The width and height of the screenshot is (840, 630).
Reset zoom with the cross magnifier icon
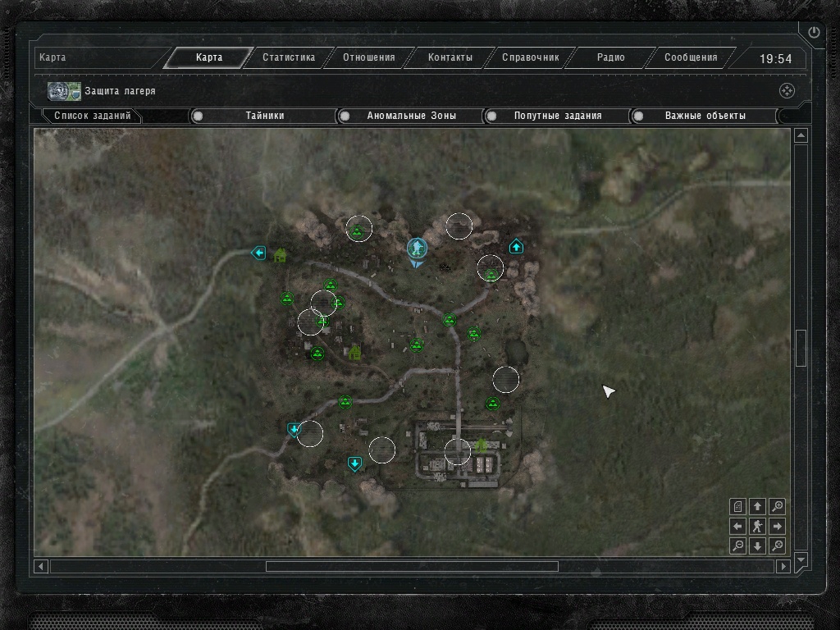coord(778,546)
